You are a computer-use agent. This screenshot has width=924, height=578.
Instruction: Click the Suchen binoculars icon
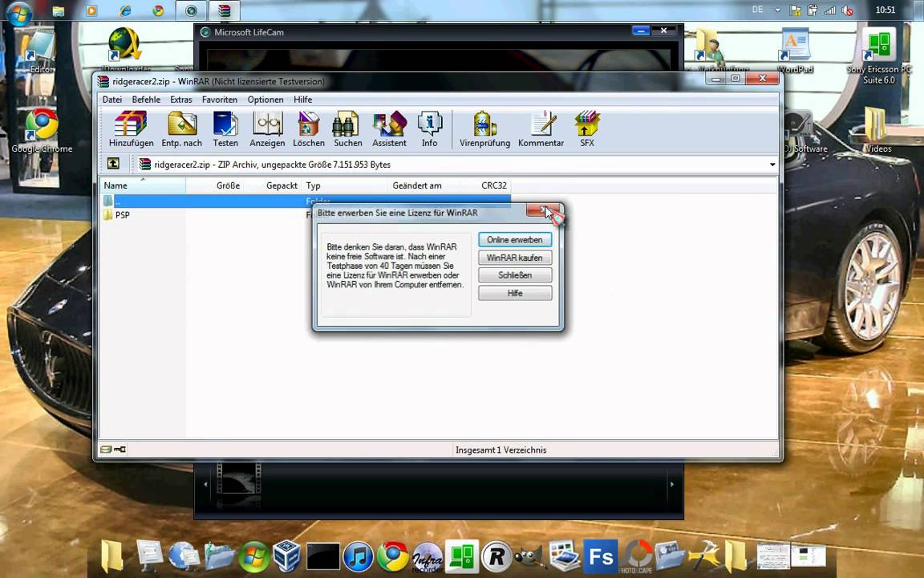(x=347, y=129)
